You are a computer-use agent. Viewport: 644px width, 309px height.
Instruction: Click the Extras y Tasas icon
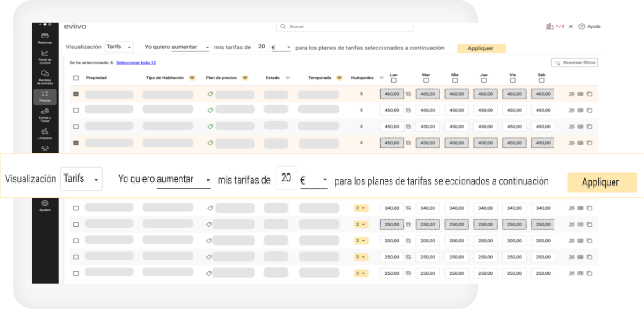(45, 112)
